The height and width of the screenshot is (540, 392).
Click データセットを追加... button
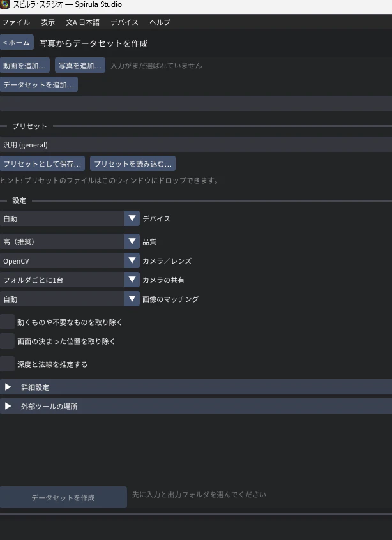tap(39, 84)
